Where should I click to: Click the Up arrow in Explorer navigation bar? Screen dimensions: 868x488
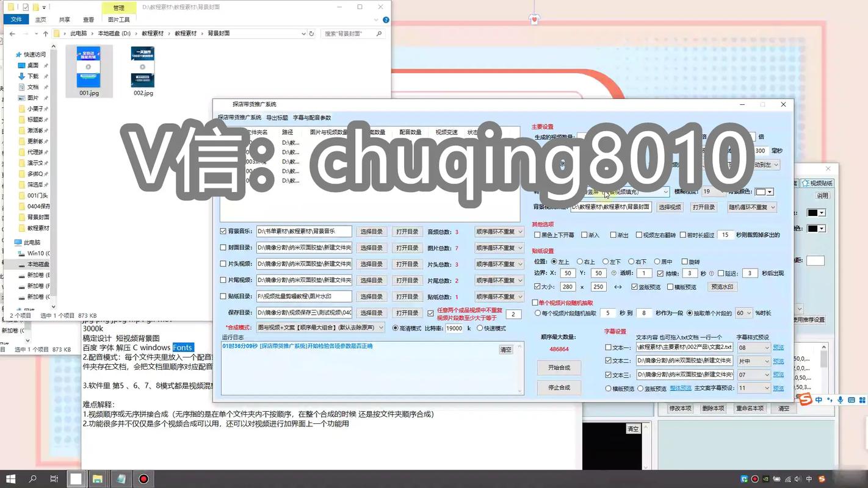pos(47,34)
